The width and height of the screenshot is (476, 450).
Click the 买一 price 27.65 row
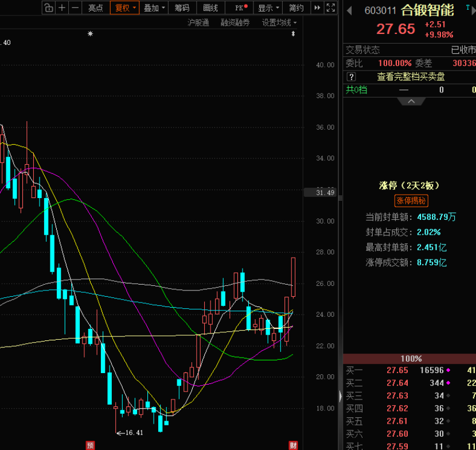point(409,370)
